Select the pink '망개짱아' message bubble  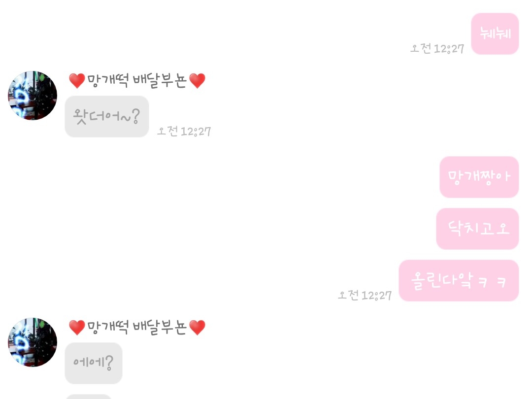pyautogui.click(x=479, y=177)
